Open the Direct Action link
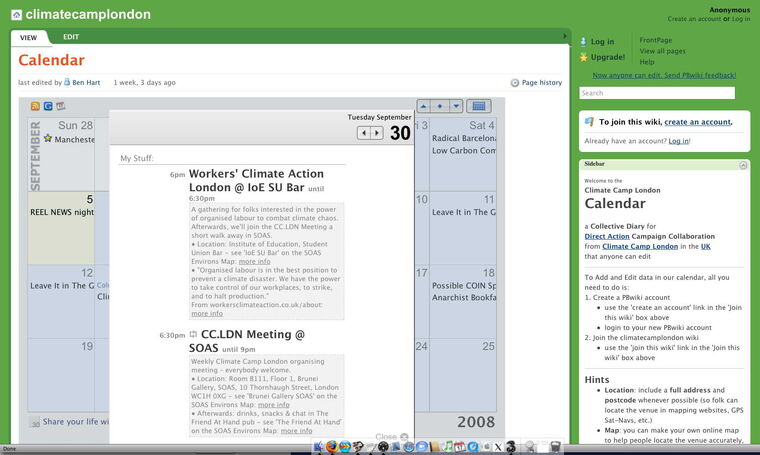760x455 pixels. point(607,236)
